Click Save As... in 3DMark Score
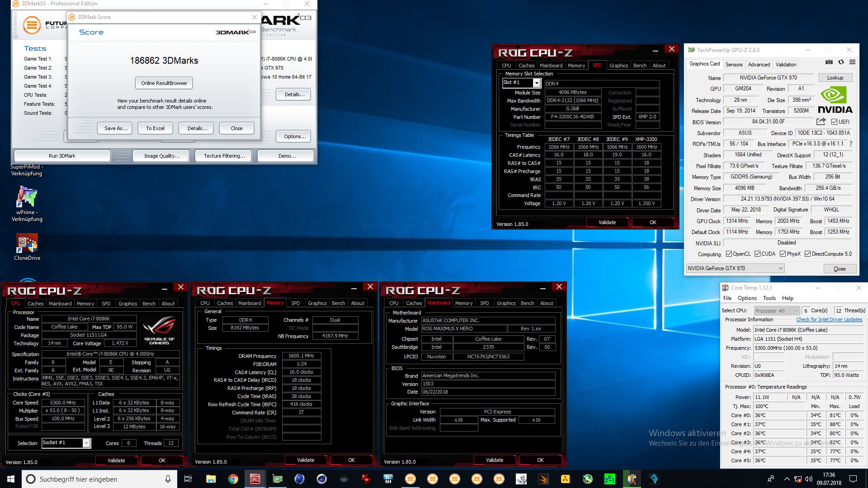The height and width of the screenshot is (488, 868). coord(116,128)
